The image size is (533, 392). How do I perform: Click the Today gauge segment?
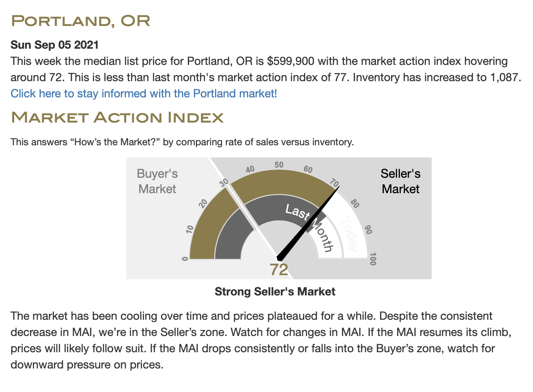point(349,234)
